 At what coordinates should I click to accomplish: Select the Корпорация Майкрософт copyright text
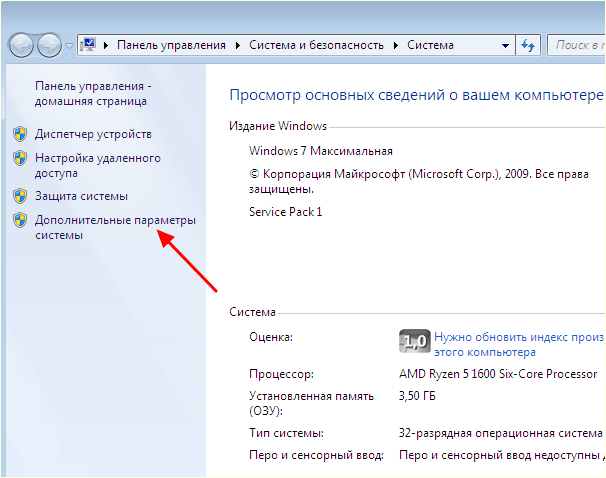419,181
